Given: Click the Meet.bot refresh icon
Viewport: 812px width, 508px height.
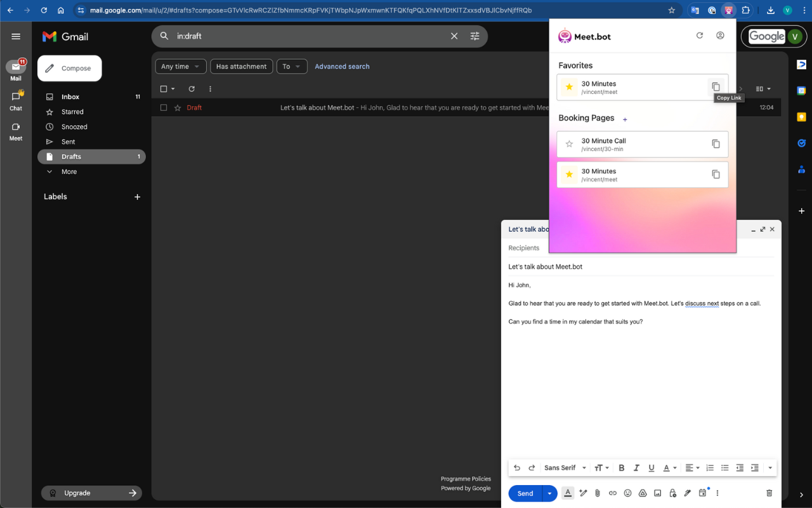Looking at the screenshot, I should click(x=700, y=36).
